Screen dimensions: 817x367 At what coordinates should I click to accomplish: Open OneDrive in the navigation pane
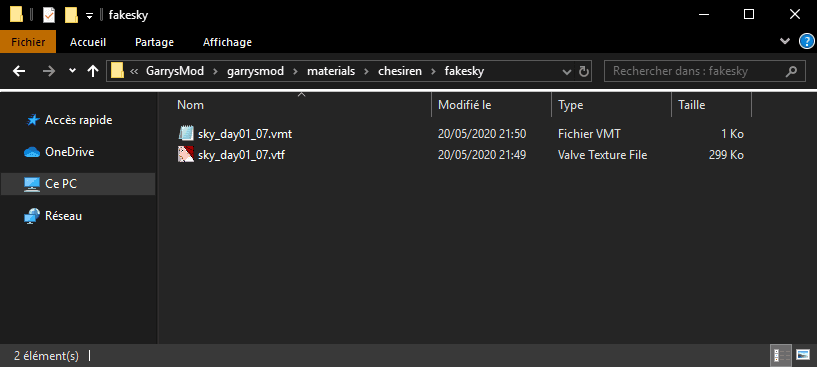69,152
